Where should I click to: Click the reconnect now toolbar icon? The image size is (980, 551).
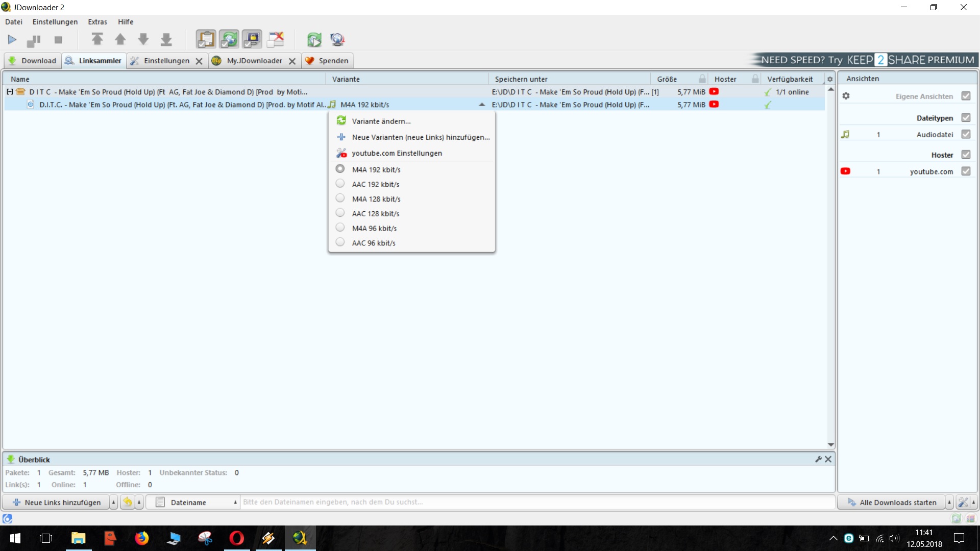click(x=314, y=39)
